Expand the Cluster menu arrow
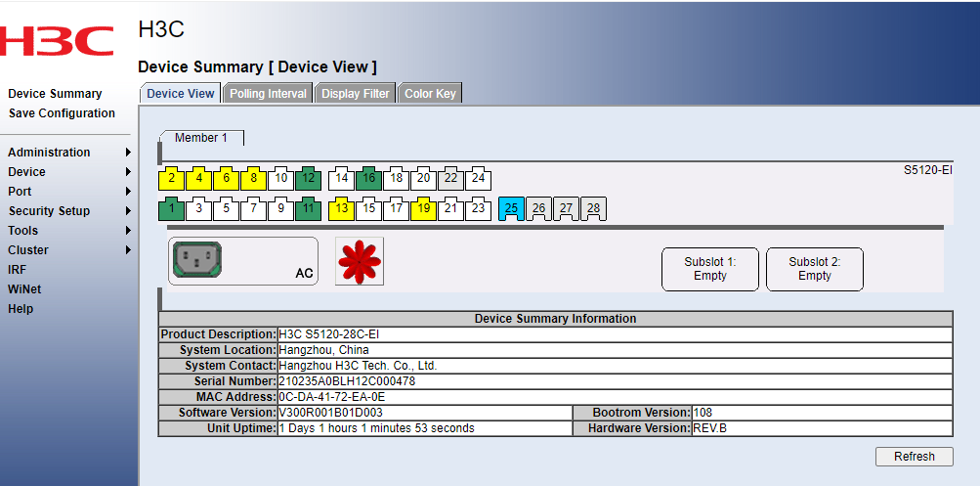Screen dimensions: 980x486 (x=128, y=249)
